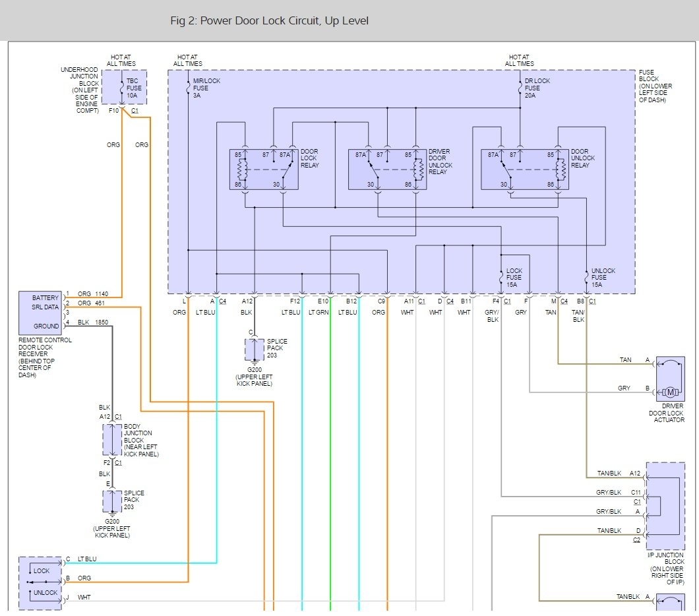Click the Lock/Unlock switch box
This screenshot has height=616, width=699.
40,583
